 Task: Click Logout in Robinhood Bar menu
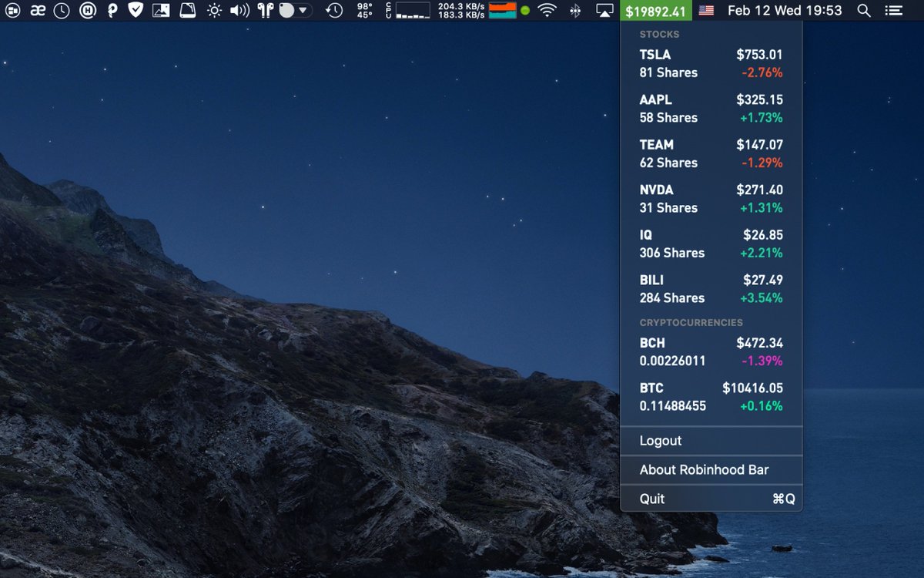pos(711,441)
